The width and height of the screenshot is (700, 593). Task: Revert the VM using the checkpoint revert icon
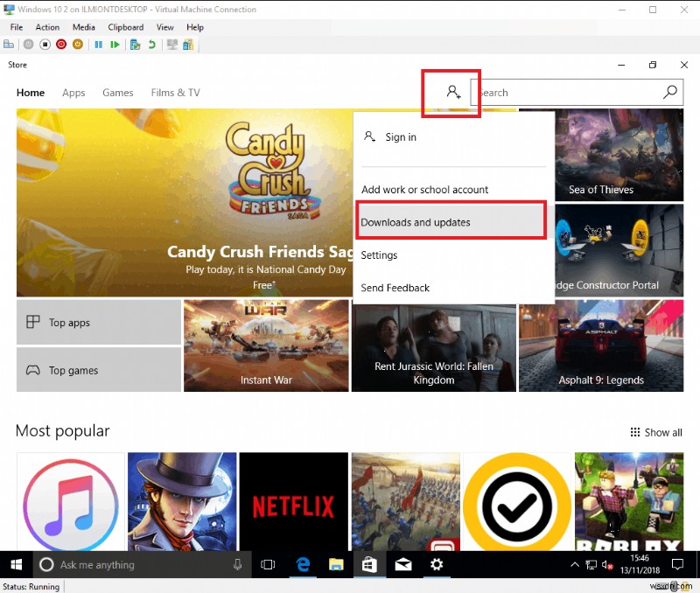[153, 45]
